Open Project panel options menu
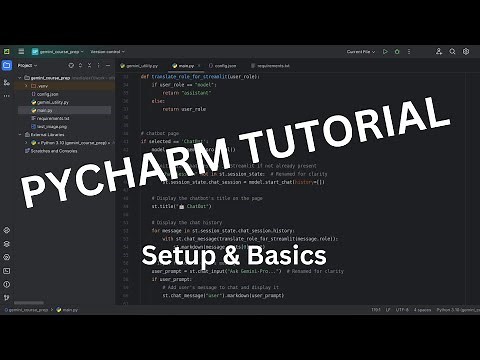 click(x=99, y=65)
